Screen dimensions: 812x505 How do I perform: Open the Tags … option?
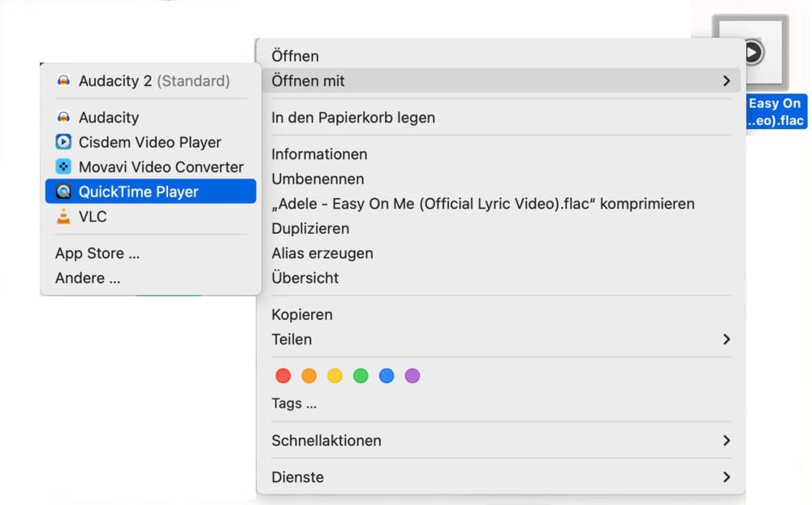click(294, 404)
